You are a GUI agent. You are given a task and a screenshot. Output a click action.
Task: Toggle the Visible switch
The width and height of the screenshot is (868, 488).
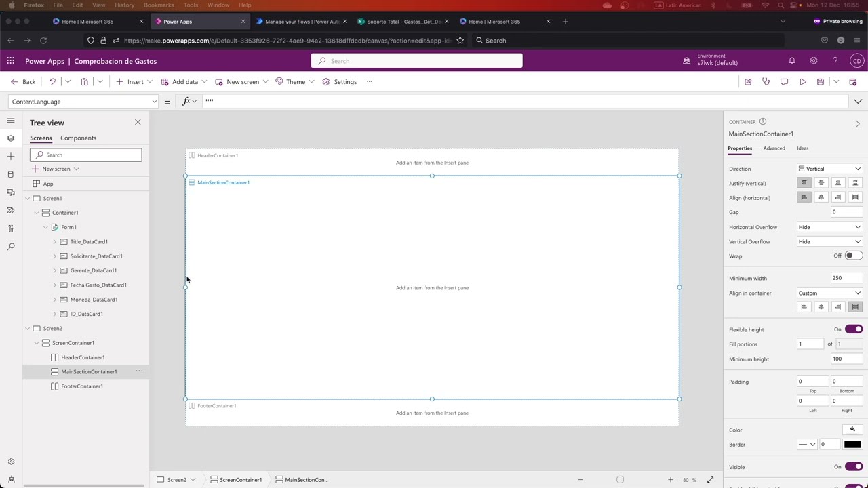853,467
